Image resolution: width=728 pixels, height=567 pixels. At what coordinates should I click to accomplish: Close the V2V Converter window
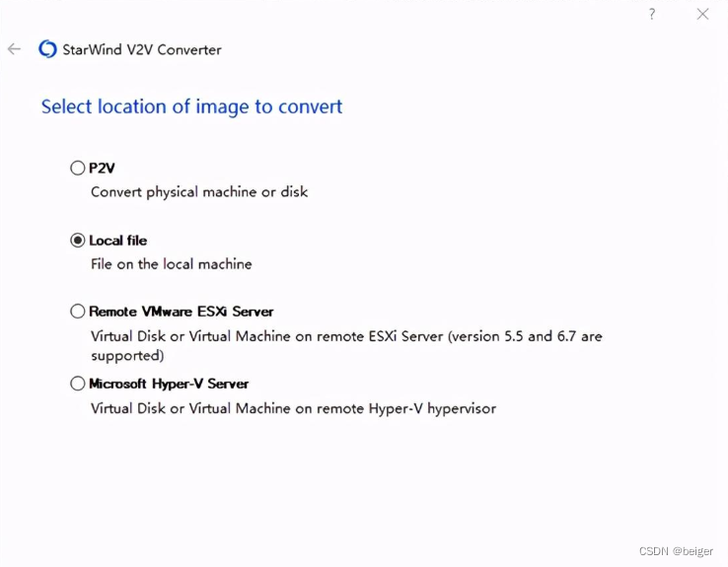click(x=702, y=14)
